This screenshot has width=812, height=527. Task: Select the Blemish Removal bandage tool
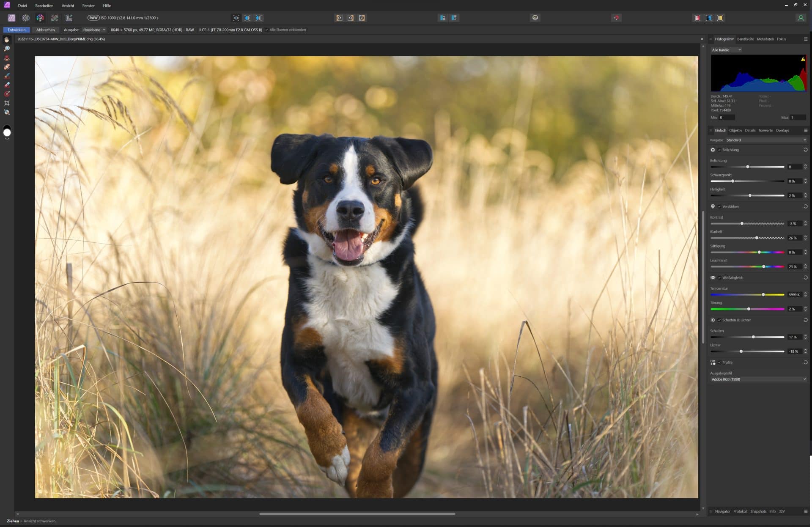[7, 67]
